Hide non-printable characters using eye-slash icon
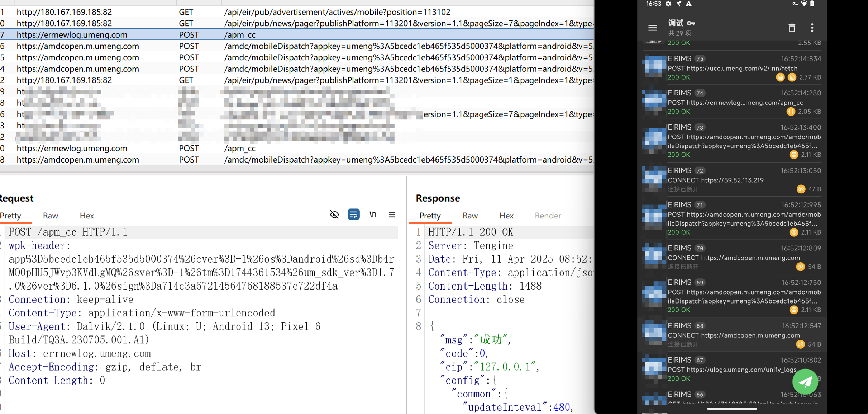The image size is (868, 414). pos(334,215)
